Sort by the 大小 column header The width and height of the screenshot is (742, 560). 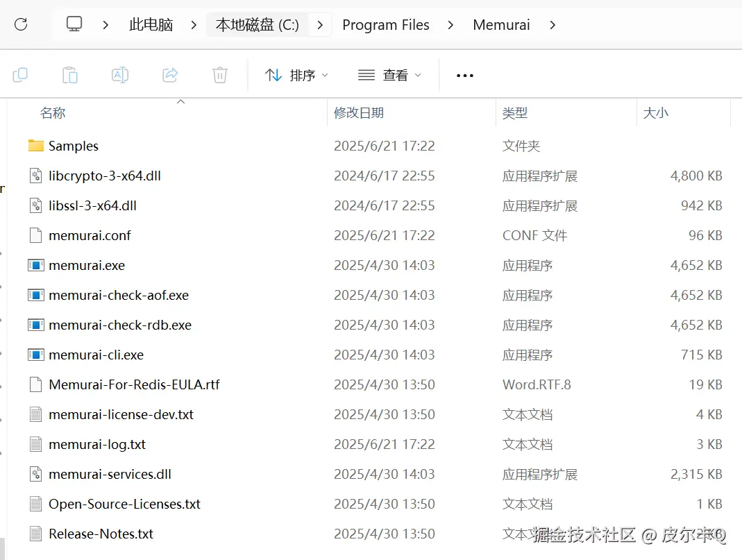tap(655, 113)
